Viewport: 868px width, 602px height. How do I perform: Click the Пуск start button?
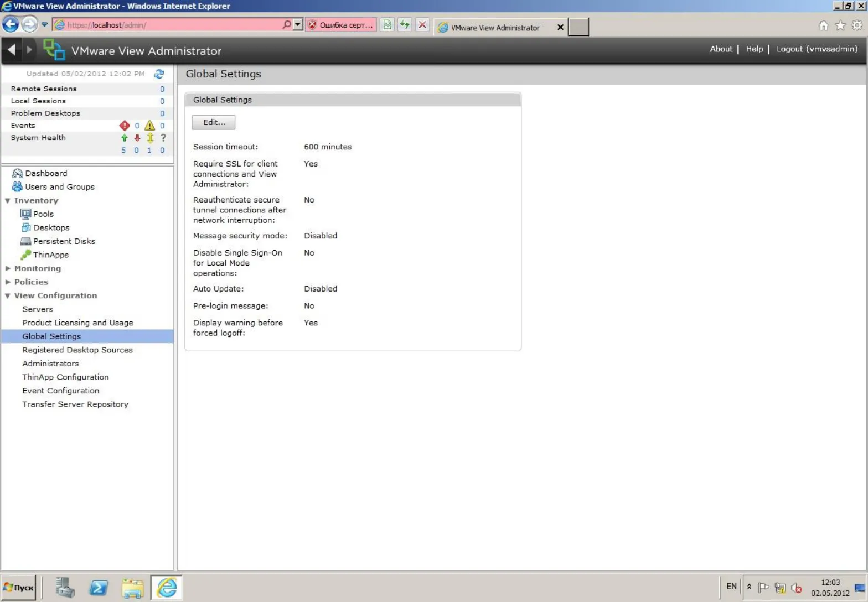pos(18,588)
